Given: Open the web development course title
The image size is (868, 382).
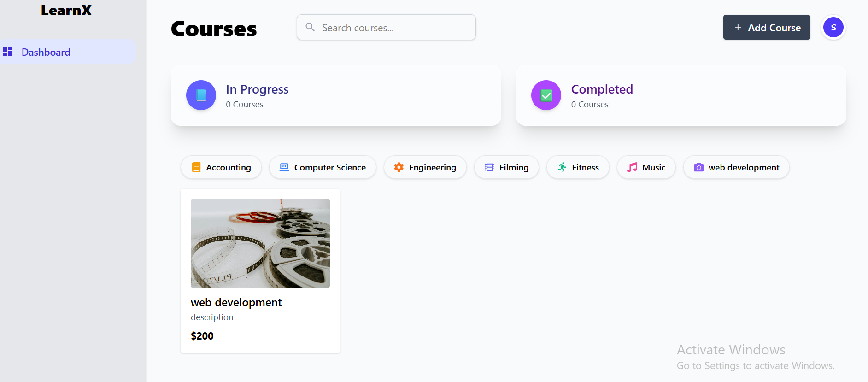Looking at the screenshot, I should click(x=236, y=302).
